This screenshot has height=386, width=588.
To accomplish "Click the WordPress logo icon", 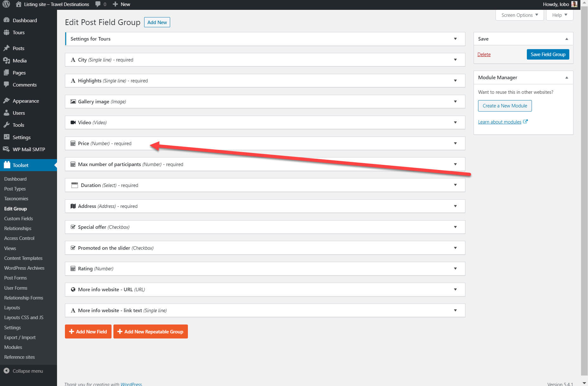I will click(6, 4).
